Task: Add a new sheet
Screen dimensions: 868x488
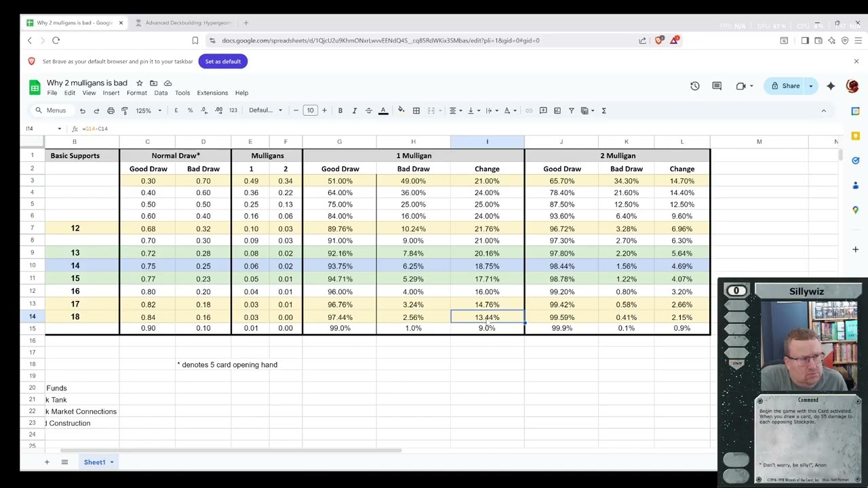Action: [47, 462]
